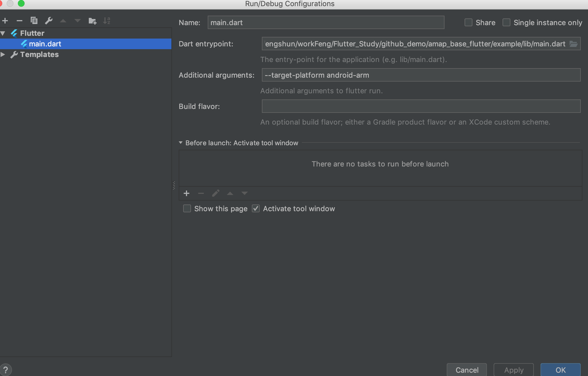Browse for Dart entrypoint folder icon
The image size is (588, 376).
point(573,44)
